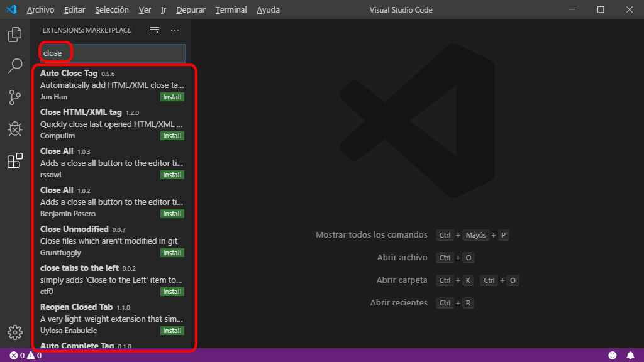644x362 pixels.
Task: Install Close All by rssowl
Action: tap(172, 175)
